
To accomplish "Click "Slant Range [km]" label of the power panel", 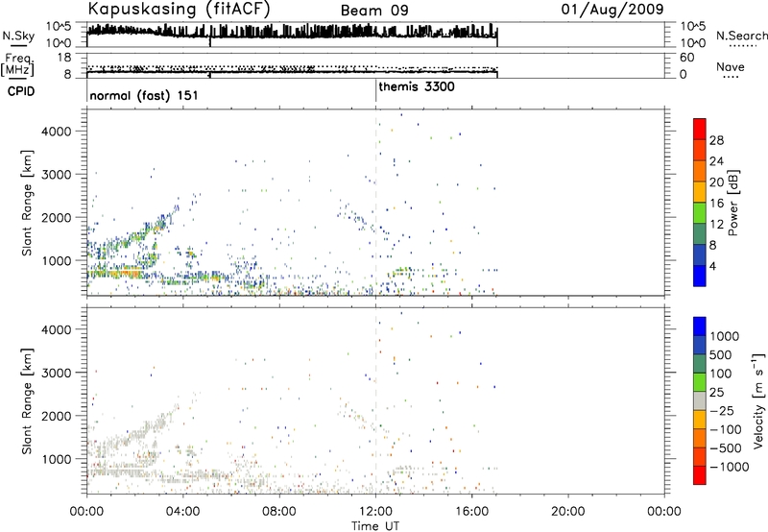I will pos(27,203).
